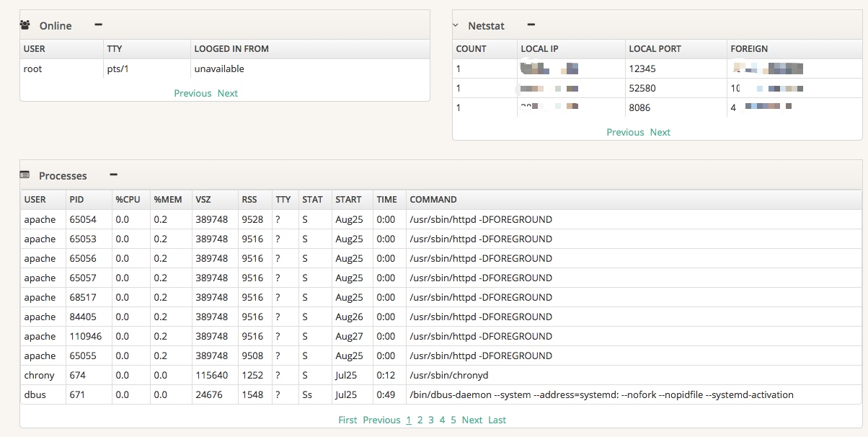Go to Previous page of Processes
Viewport: 868px width, 437px height.
pos(381,420)
